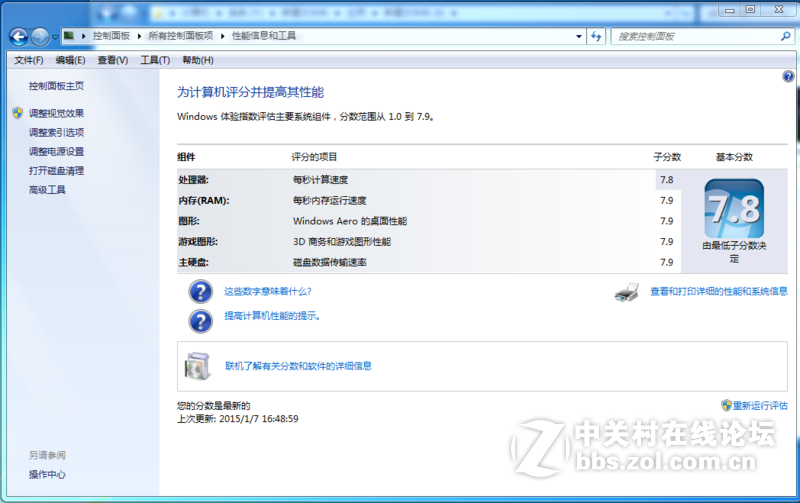Click the 基本分数 column header

coord(734,157)
